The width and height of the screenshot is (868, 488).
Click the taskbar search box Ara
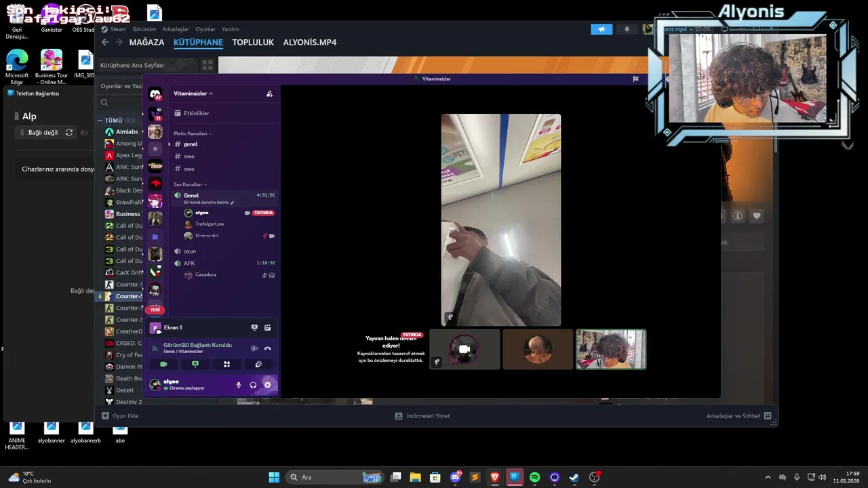pos(336,477)
